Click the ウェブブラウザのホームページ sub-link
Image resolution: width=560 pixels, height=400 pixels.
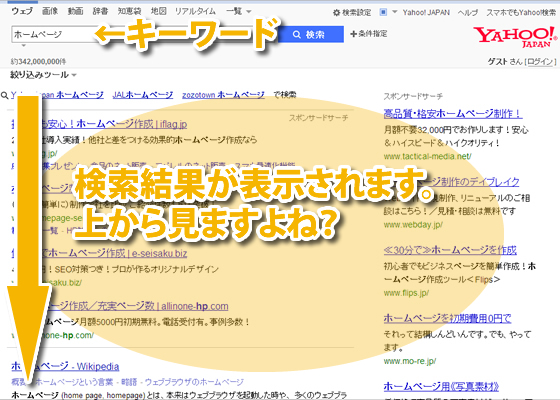(194, 382)
